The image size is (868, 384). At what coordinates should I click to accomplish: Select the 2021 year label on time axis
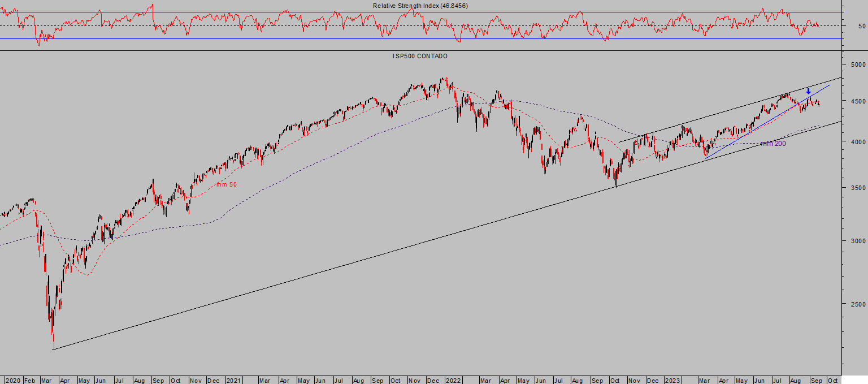pos(233,380)
